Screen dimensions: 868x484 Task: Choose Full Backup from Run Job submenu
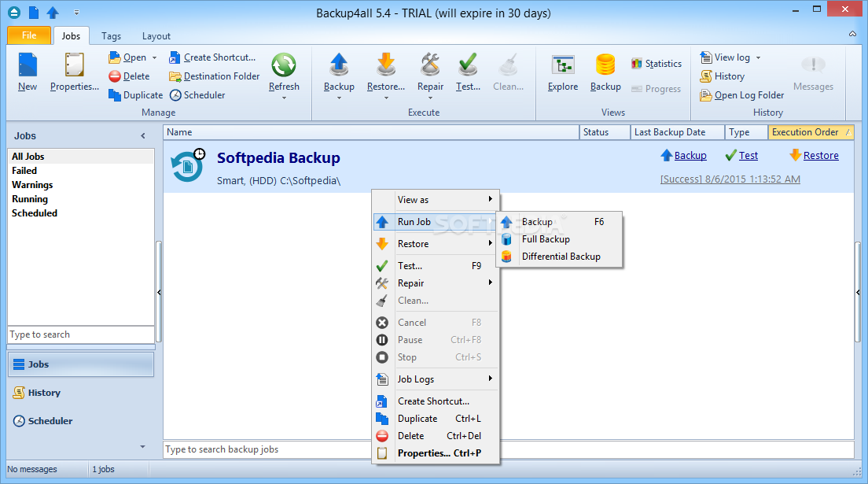tap(560, 239)
